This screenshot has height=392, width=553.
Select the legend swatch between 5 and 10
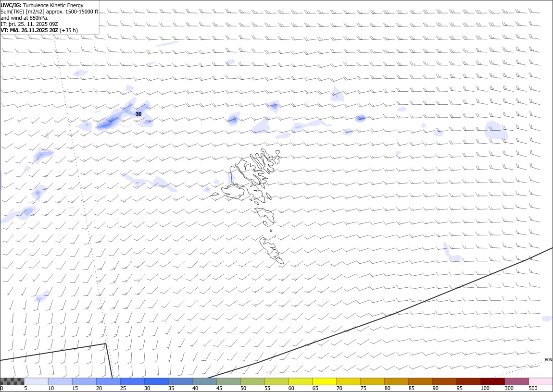pos(37,381)
